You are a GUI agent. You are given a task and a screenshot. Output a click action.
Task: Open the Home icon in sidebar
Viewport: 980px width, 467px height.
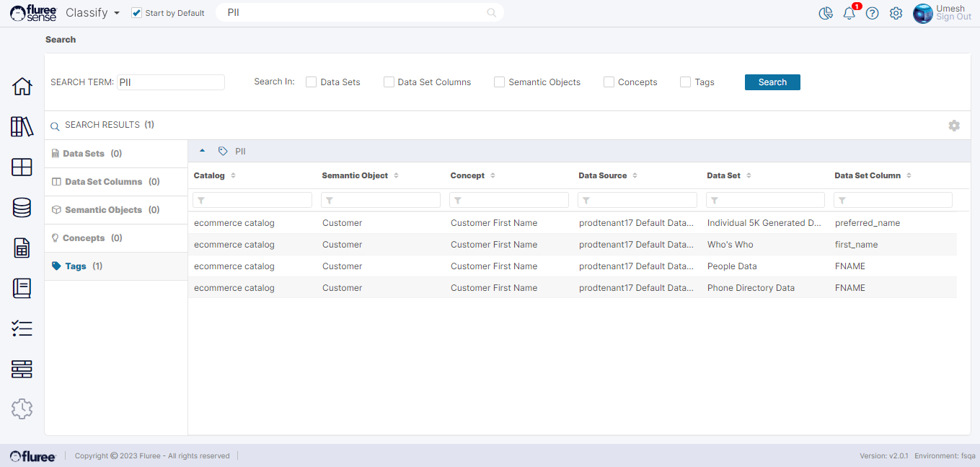(22, 86)
